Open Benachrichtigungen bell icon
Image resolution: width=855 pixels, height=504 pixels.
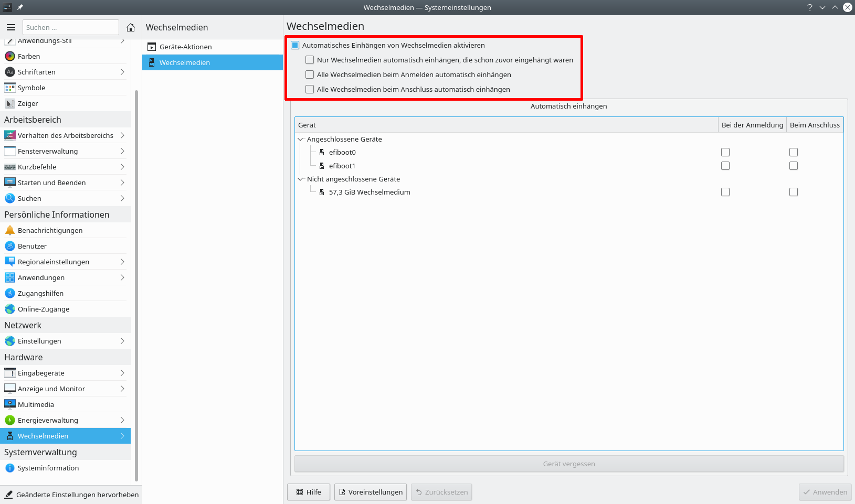[10, 230]
